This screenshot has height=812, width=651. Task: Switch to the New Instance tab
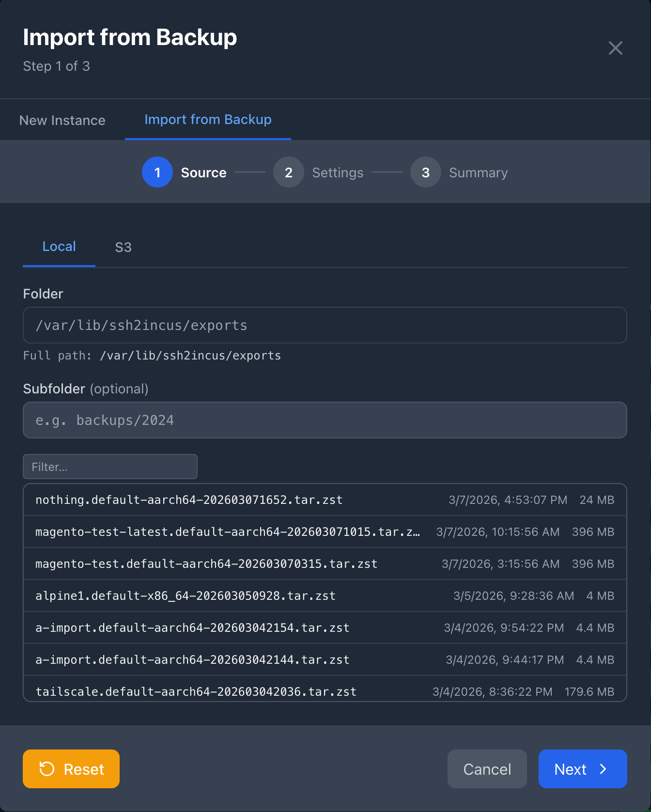click(62, 120)
